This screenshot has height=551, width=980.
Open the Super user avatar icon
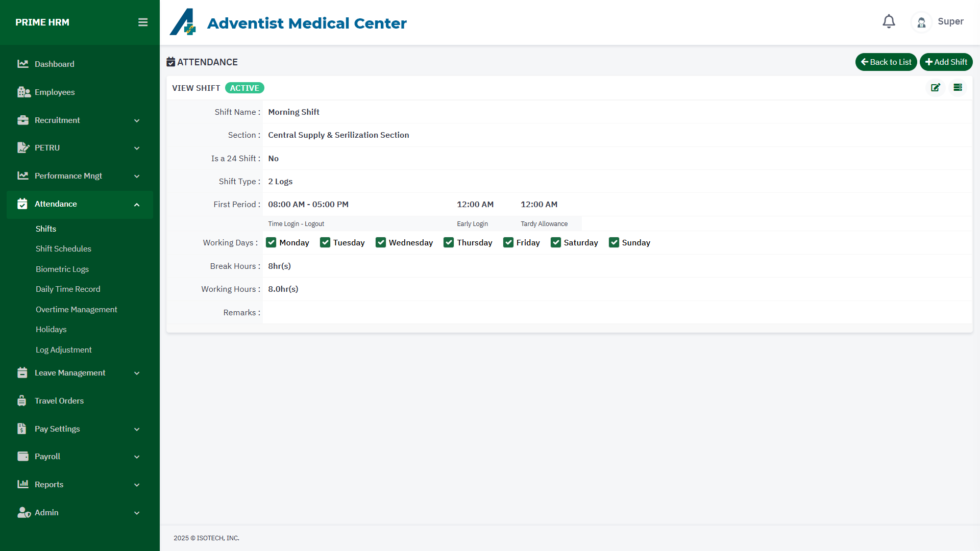pyautogui.click(x=921, y=22)
